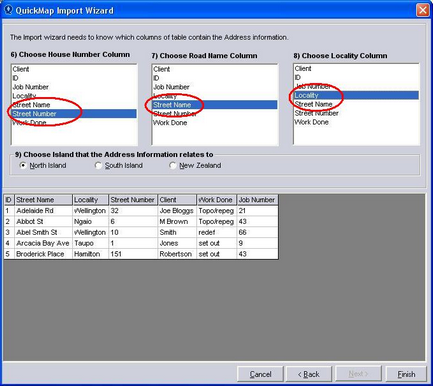
Task: Go back with the Back button
Action: click(309, 374)
